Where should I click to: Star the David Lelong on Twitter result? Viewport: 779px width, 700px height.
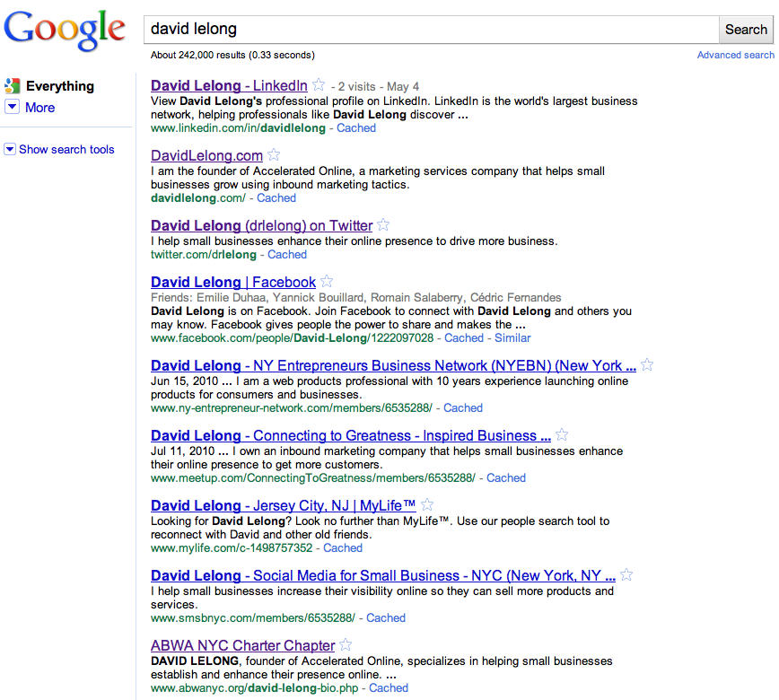point(383,225)
